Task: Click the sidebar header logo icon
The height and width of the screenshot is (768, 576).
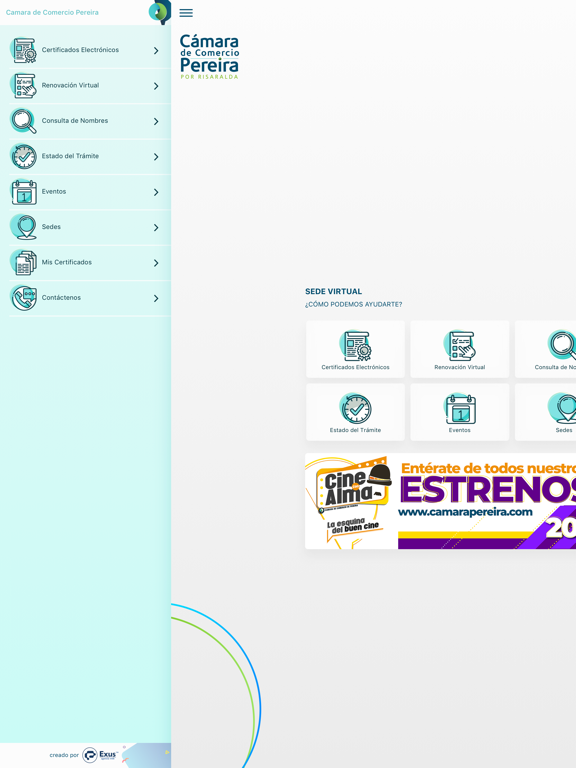Action: [x=160, y=12]
